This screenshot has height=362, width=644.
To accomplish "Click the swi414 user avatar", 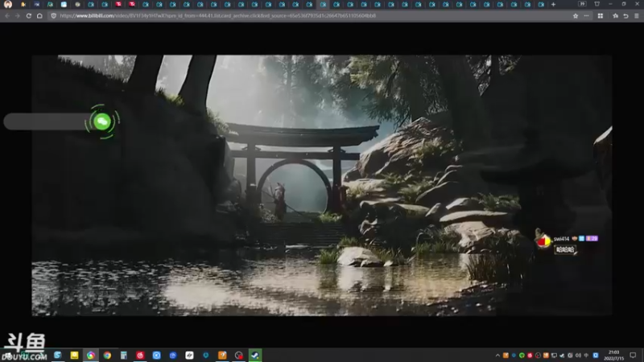I will [543, 241].
